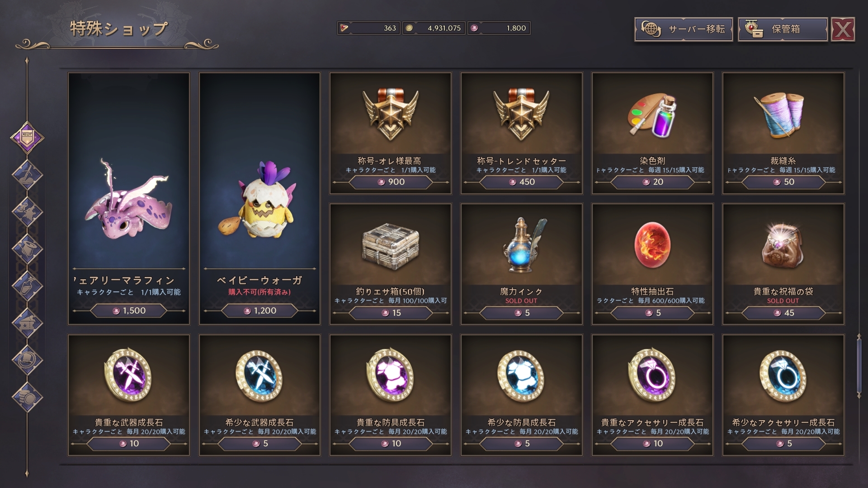Select the highlighted purple banner sidebar tab
This screenshot has width=868, height=488.
coord(27,137)
